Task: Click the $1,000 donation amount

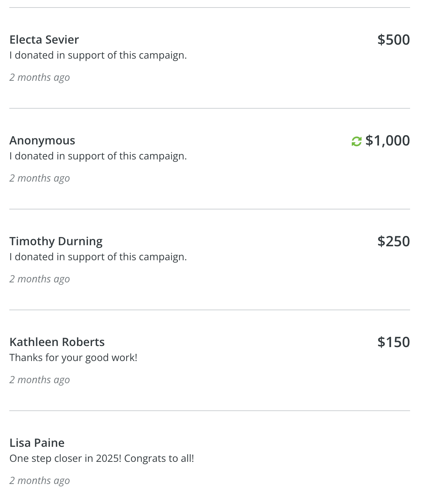Action: click(x=388, y=140)
